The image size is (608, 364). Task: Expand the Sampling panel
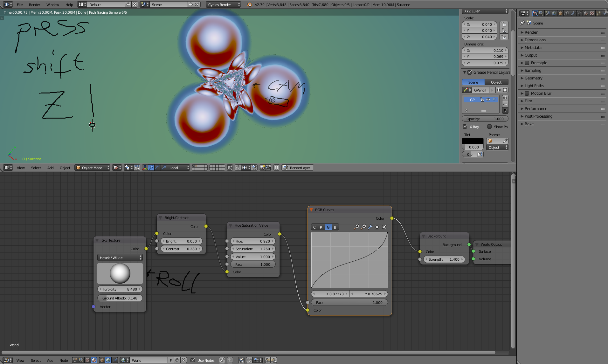[533, 71]
